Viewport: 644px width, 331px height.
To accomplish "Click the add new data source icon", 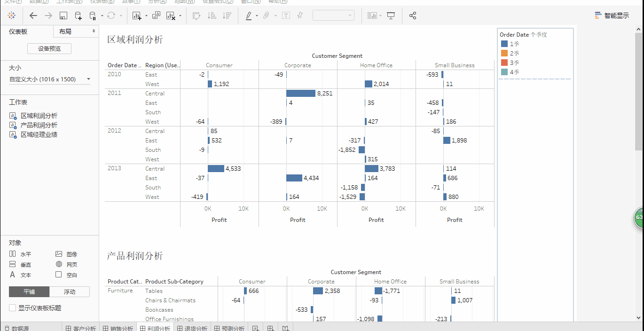I will [79, 16].
